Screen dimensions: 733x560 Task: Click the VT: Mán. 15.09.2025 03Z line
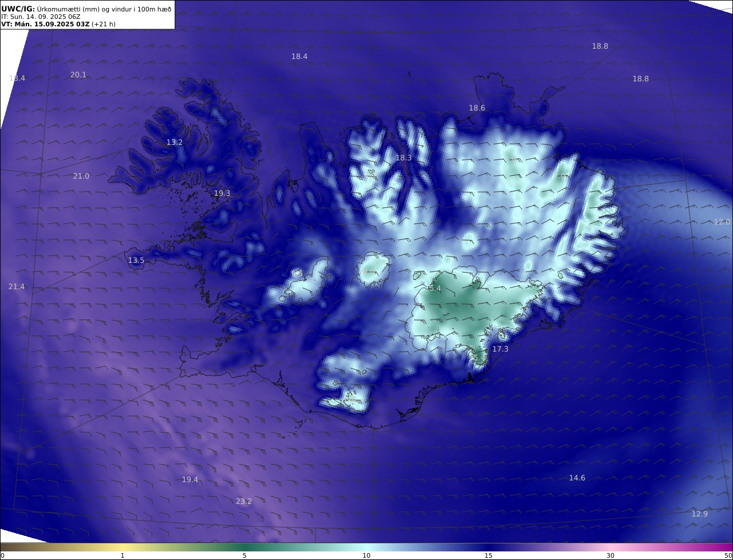coord(58,24)
